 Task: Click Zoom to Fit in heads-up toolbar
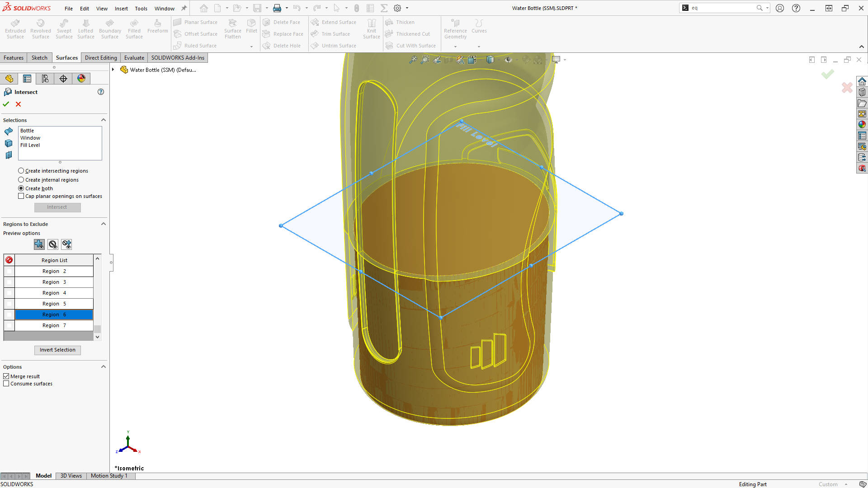(413, 59)
